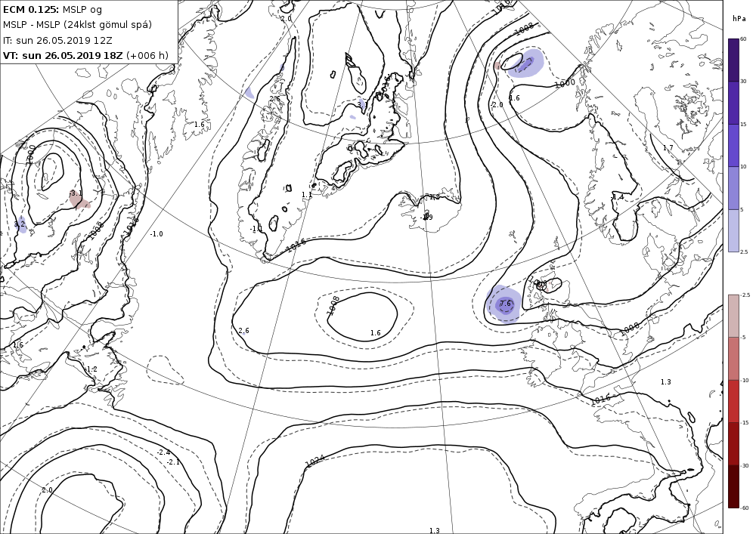This screenshot has height=534, width=756.
Task: Click the text 'MSLP - MSLP (24klst gömul spá)'
Action: pos(77,25)
